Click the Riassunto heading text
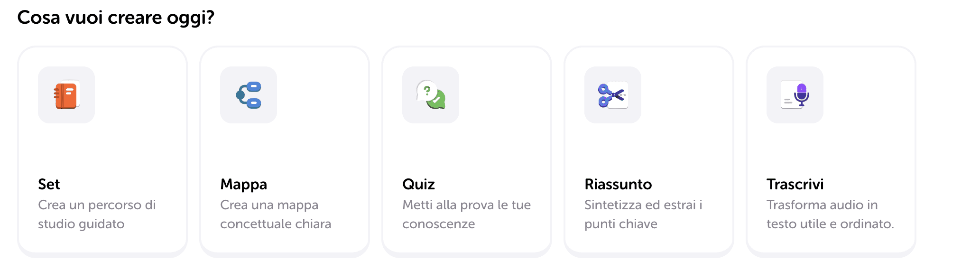Image resolution: width=980 pixels, height=280 pixels. click(x=618, y=184)
